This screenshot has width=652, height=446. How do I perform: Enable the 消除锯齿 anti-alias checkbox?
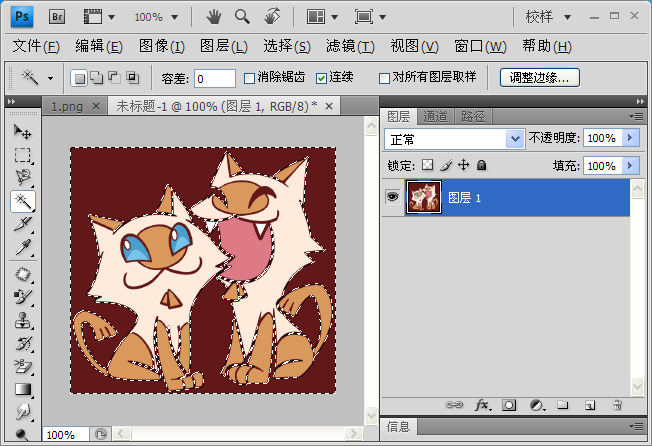(x=249, y=78)
